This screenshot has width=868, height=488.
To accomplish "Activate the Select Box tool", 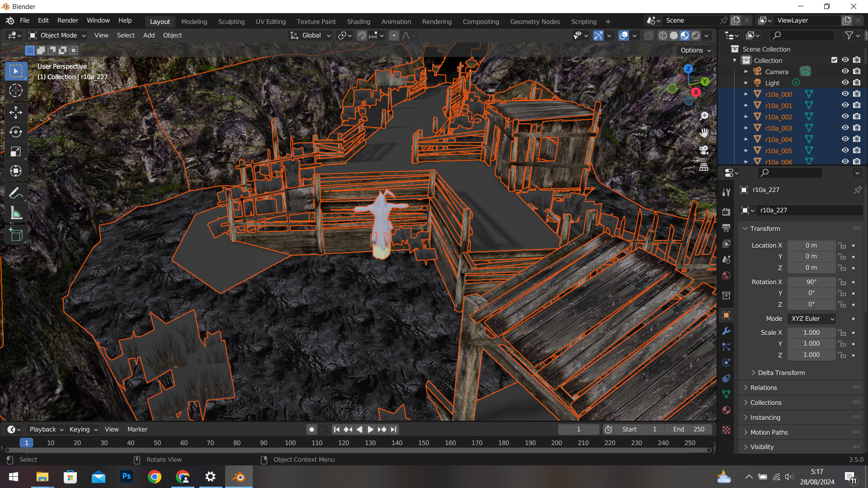I will [x=16, y=71].
